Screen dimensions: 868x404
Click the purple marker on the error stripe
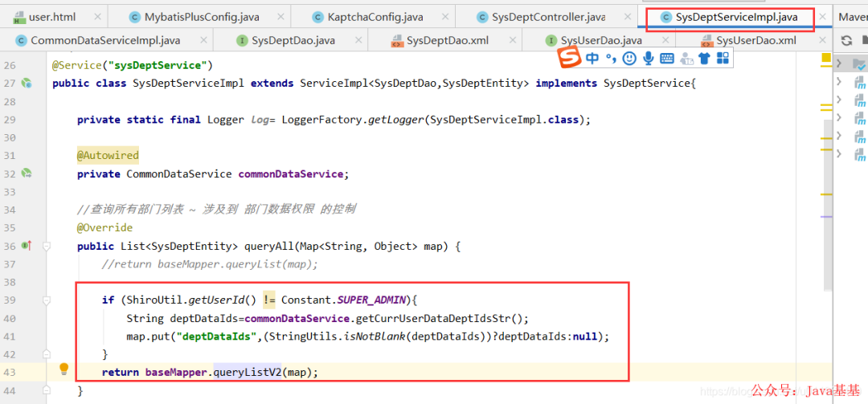coord(826,217)
